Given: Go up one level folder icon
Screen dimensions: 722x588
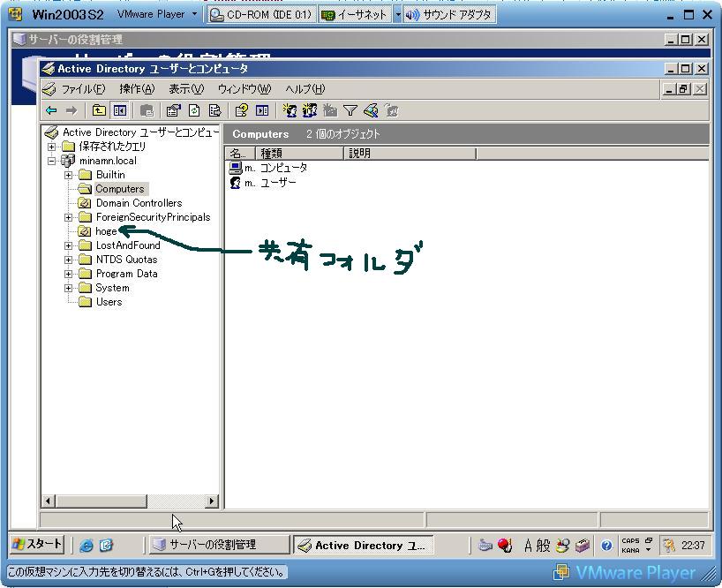Looking at the screenshot, I should (99, 110).
